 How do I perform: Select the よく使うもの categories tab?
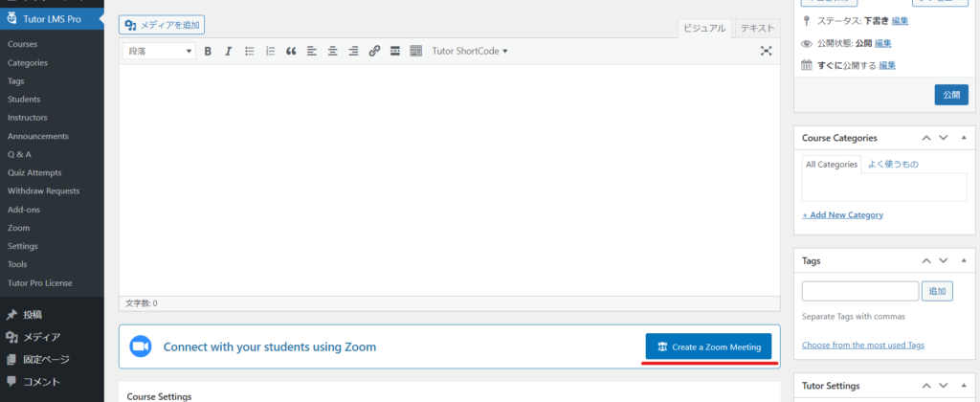(x=892, y=165)
